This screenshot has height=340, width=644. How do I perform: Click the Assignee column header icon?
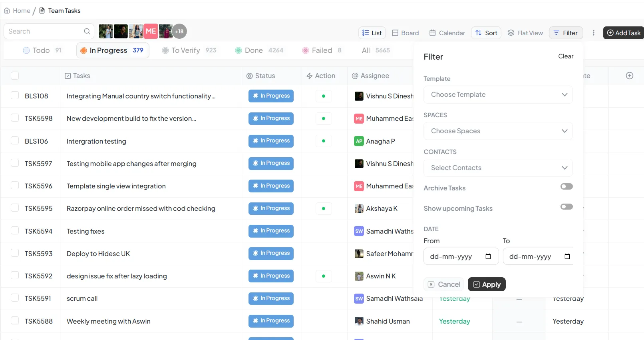point(355,76)
